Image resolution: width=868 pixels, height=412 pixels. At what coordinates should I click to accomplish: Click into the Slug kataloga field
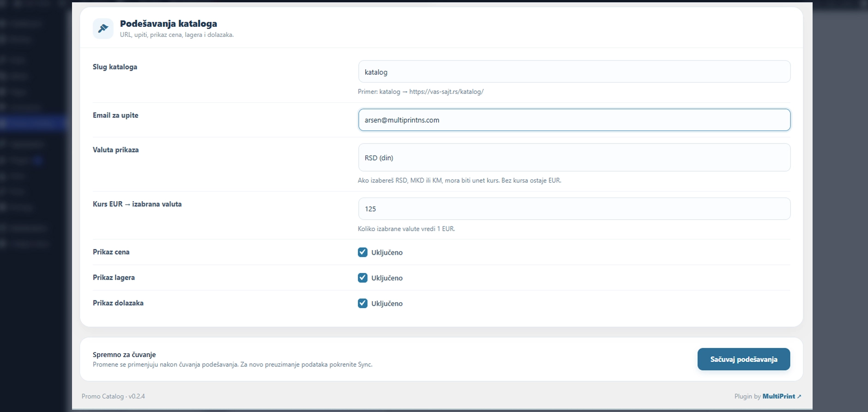point(574,72)
